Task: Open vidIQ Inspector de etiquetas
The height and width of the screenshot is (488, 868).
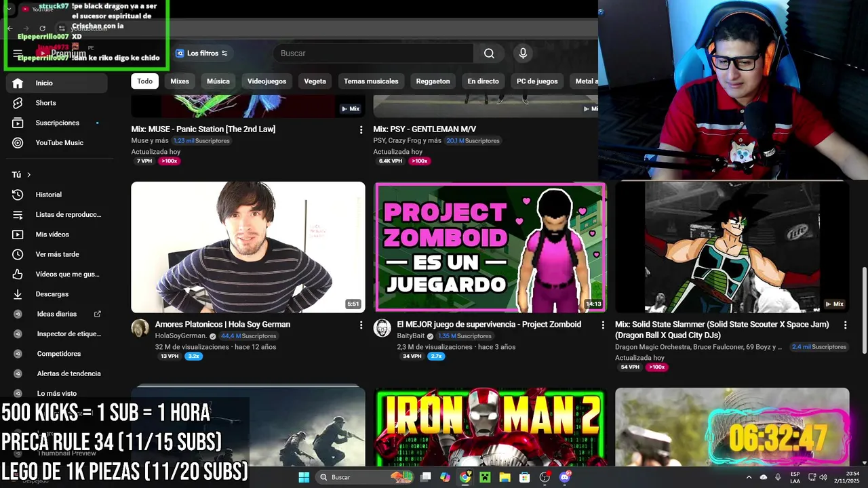Action: click(x=56, y=333)
